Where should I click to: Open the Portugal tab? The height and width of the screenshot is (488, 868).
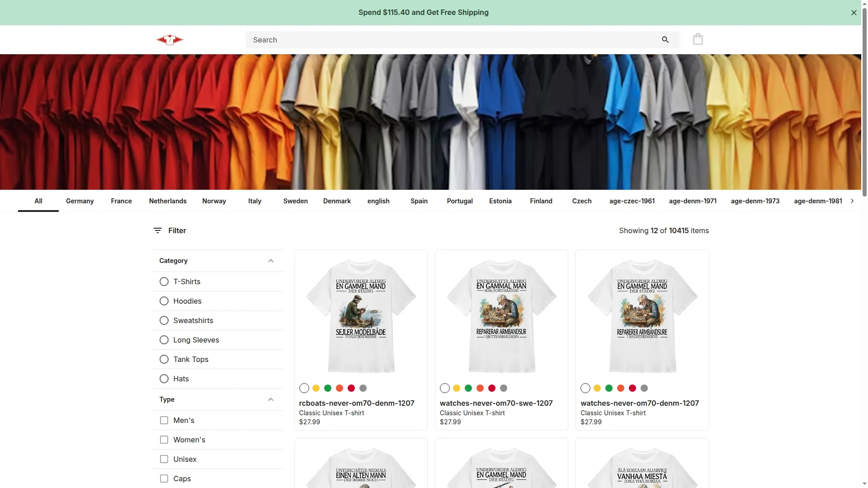(x=460, y=201)
